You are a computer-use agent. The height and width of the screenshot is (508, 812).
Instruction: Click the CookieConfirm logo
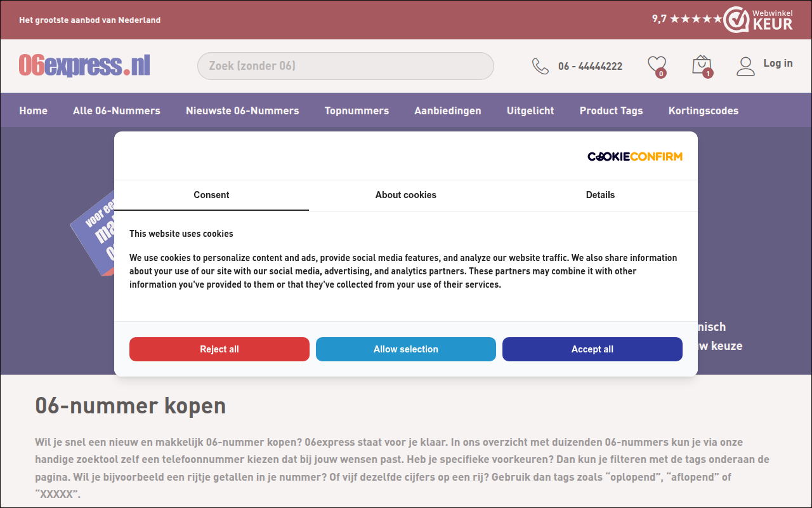pos(635,156)
